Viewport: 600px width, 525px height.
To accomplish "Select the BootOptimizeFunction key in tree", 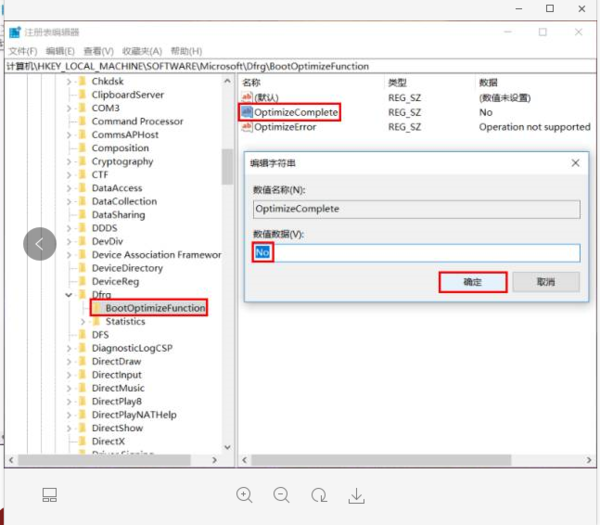I will [154, 308].
